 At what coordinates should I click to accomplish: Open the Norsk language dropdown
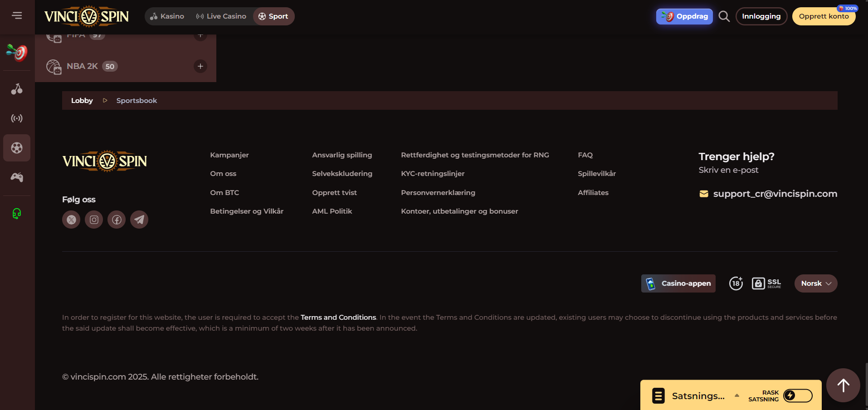tap(816, 283)
